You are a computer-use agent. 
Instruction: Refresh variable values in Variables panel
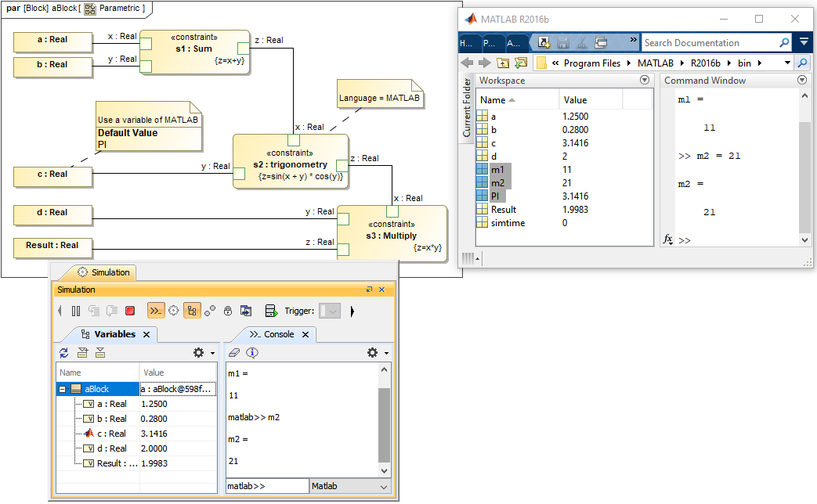63,353
